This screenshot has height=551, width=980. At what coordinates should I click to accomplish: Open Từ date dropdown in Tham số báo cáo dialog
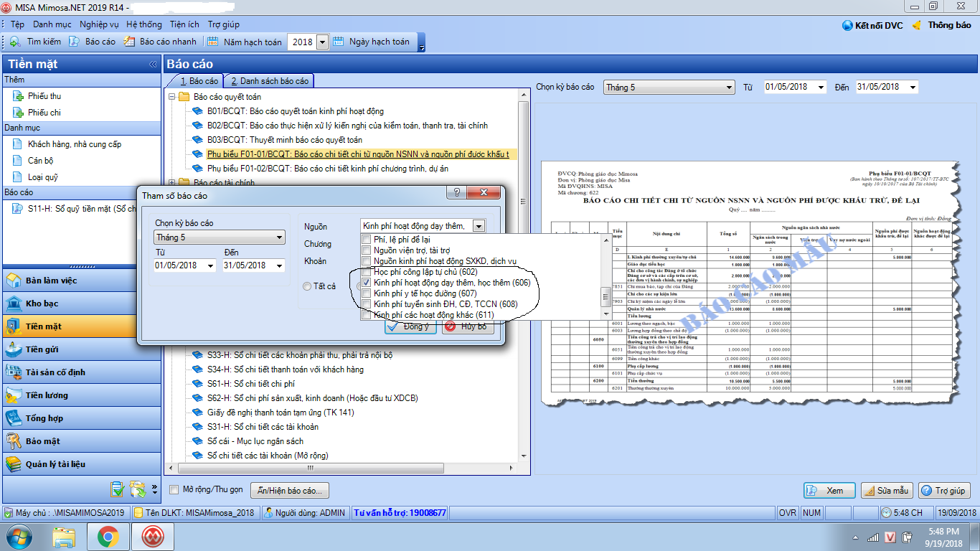210,265
